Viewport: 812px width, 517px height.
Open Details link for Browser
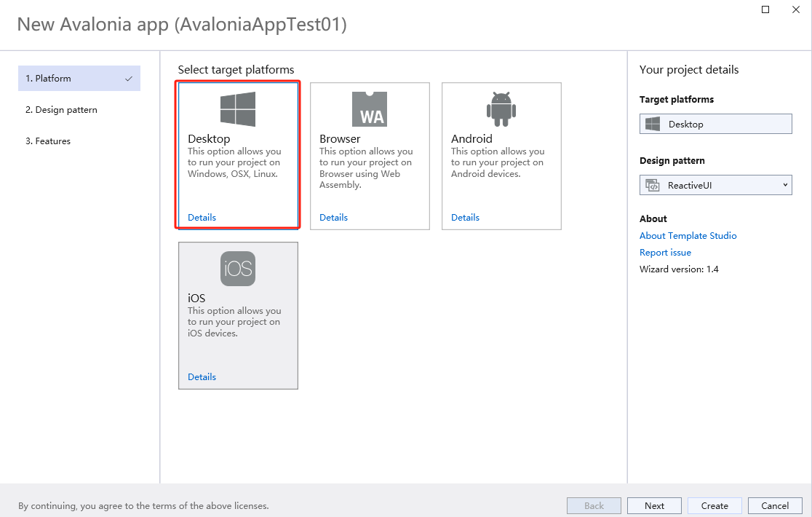click(333, 218)
